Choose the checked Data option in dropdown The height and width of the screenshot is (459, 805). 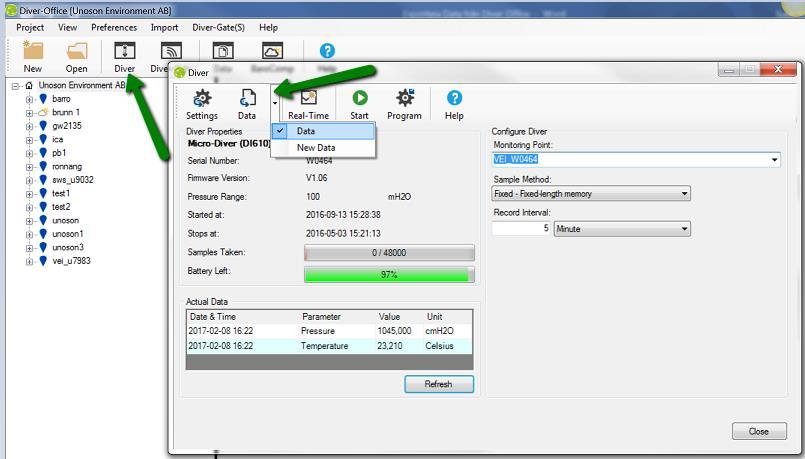click(323, 131)
